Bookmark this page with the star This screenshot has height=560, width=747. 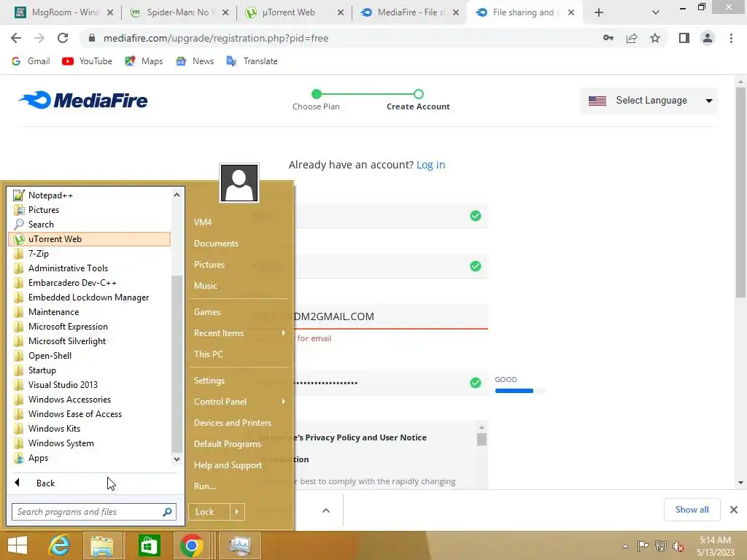point(655,38)
